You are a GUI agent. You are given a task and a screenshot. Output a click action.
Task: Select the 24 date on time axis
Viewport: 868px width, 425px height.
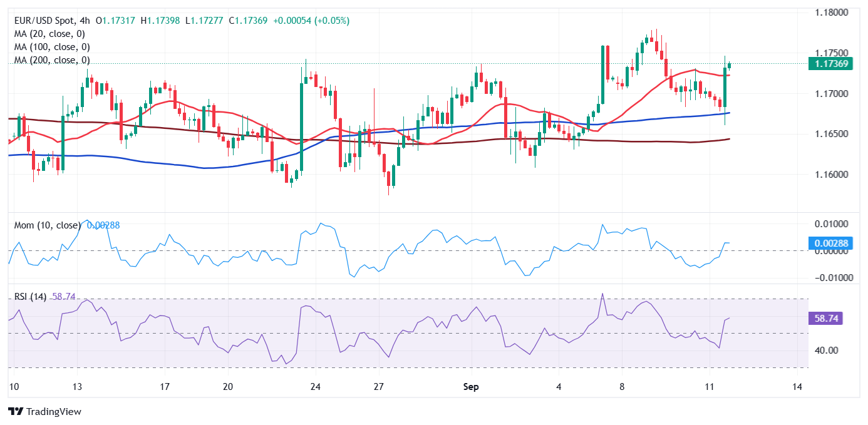315,387
